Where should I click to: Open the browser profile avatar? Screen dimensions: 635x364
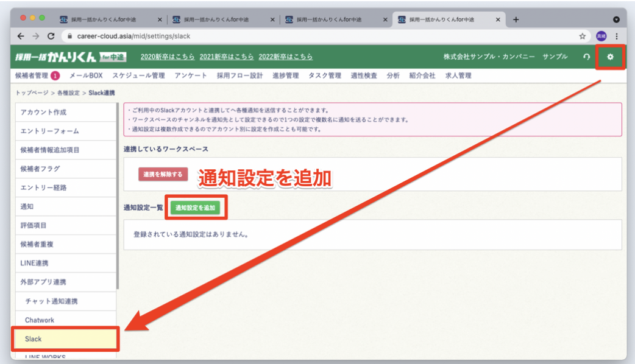(x=601, y=36)
